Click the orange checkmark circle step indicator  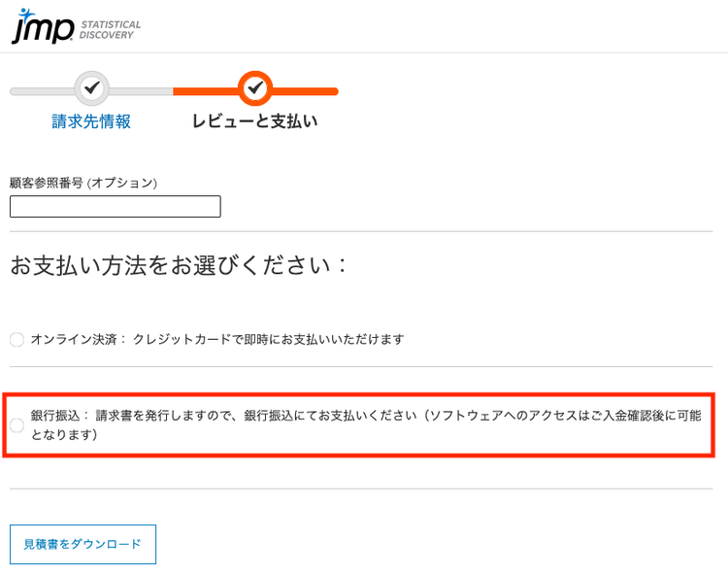[x=255, y=88]
